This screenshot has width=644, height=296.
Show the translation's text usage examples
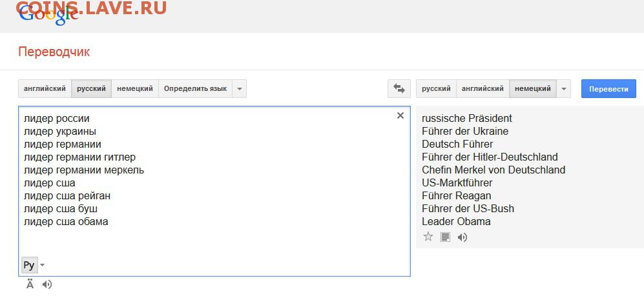click(x=445, y=237)
